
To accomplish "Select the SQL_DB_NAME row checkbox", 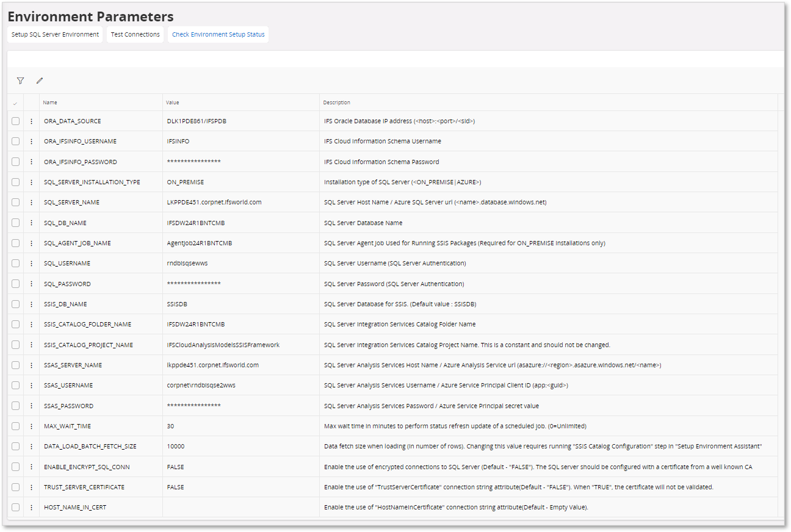I will [15, 223].
